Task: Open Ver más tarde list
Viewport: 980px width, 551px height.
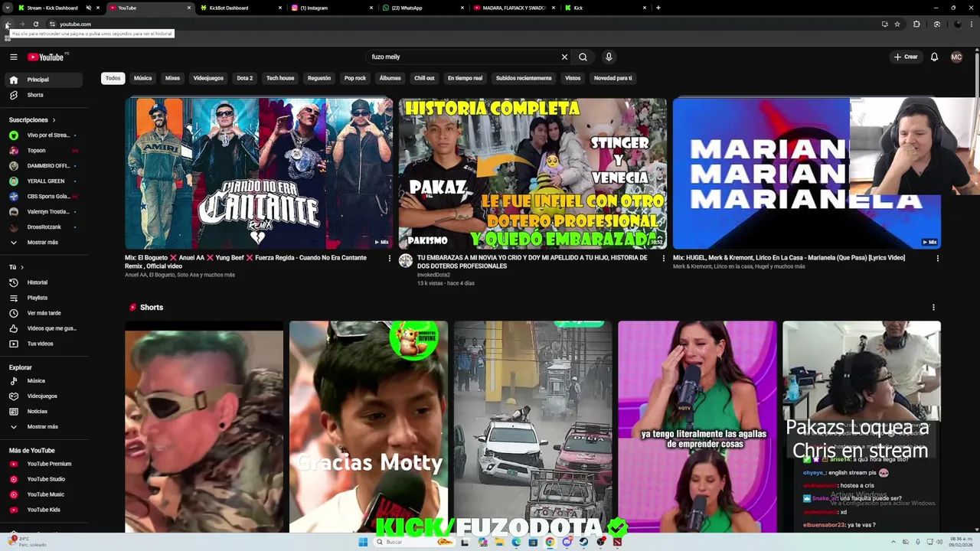Action: click(43, 313)
